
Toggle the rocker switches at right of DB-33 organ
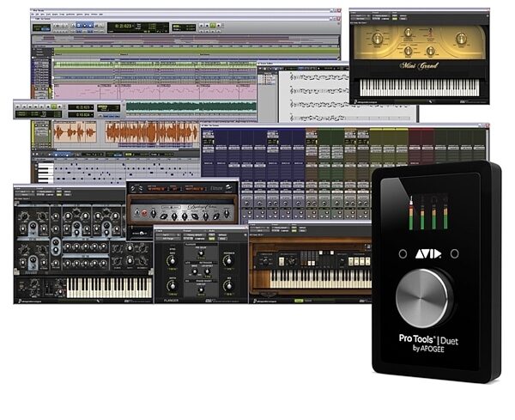pyautogui.click(x=359, y=261)
